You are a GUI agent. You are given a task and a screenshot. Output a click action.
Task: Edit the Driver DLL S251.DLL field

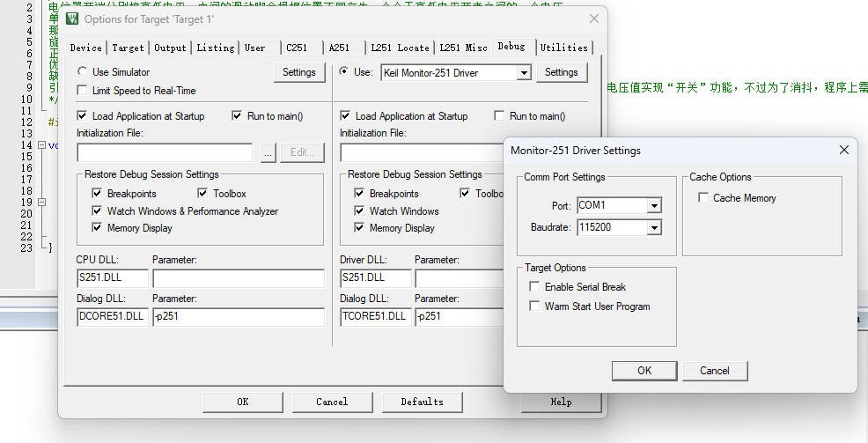(x=376, y=278)
